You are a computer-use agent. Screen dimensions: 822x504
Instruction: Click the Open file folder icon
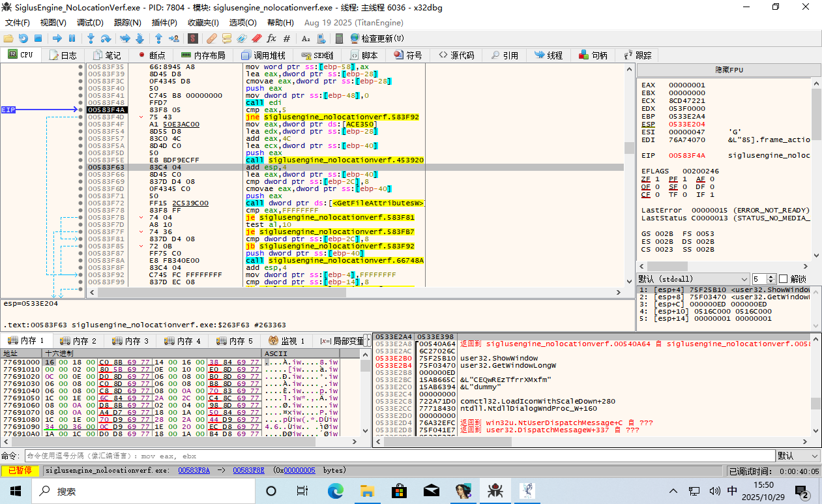click(8, 38)
